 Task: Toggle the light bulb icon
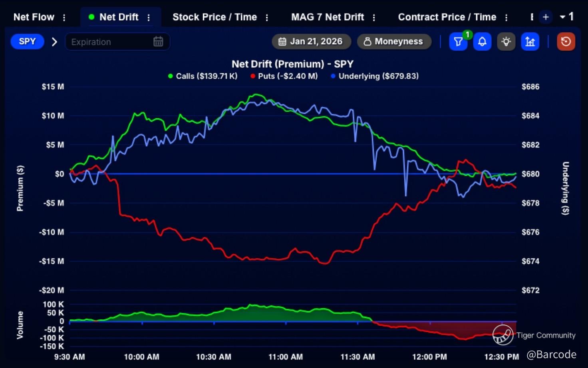(x=506, y=42)
